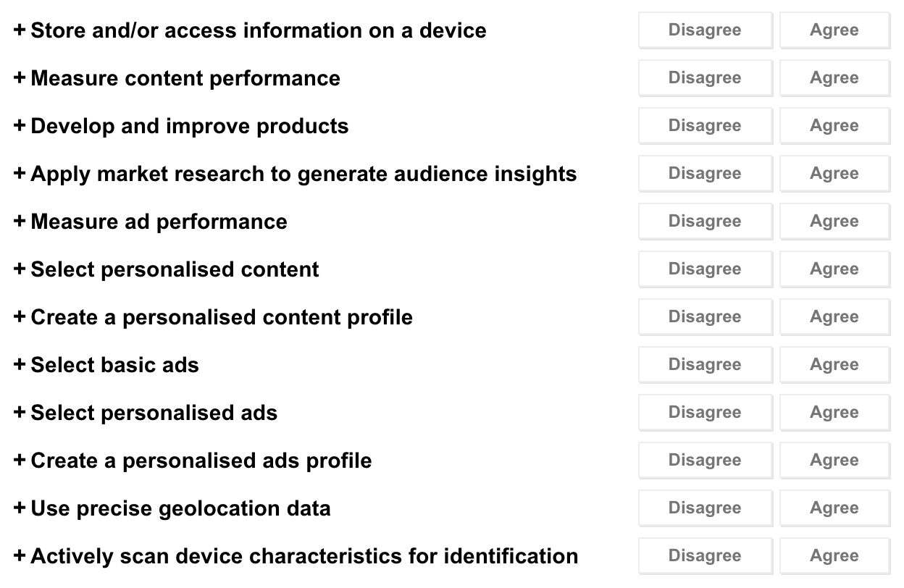This screenshot has width=904, height=588.
Task: Click plus icon next to 'Create a personalised content profile'
Action: (x=20, y=317)
